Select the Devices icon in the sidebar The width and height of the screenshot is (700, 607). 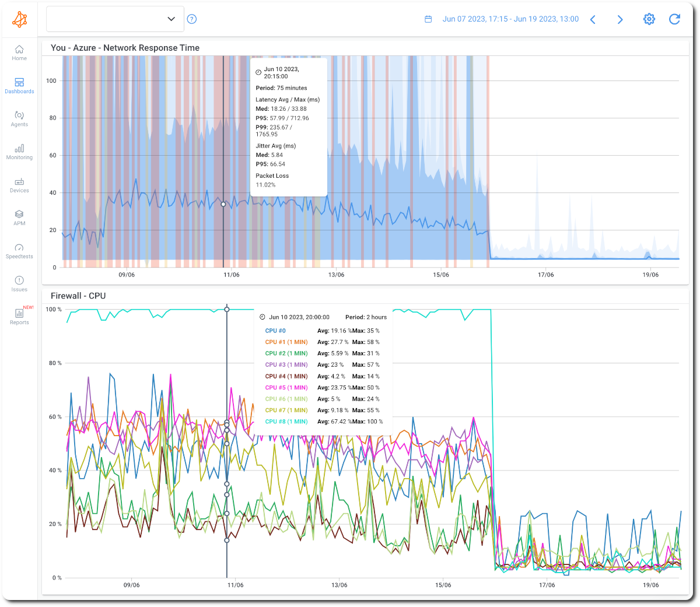pos(19,185)
